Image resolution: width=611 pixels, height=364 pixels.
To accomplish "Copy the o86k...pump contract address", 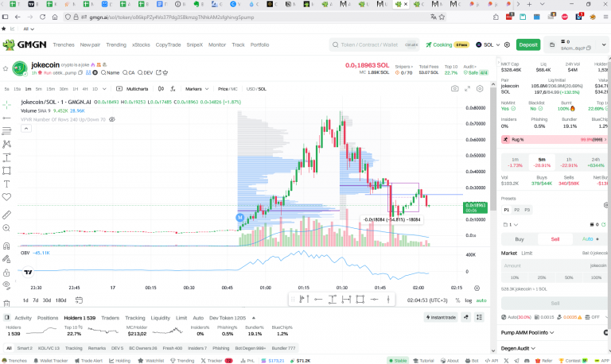I will point(80,73).
